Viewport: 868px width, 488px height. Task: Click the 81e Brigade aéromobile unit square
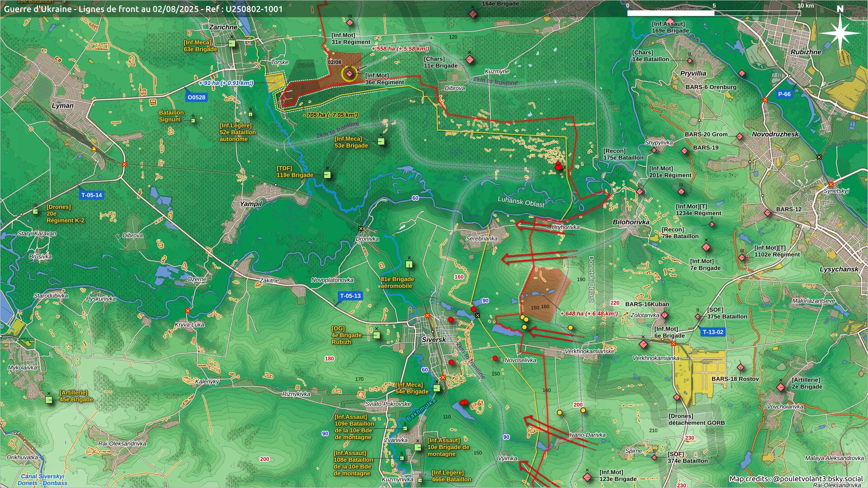409,264
